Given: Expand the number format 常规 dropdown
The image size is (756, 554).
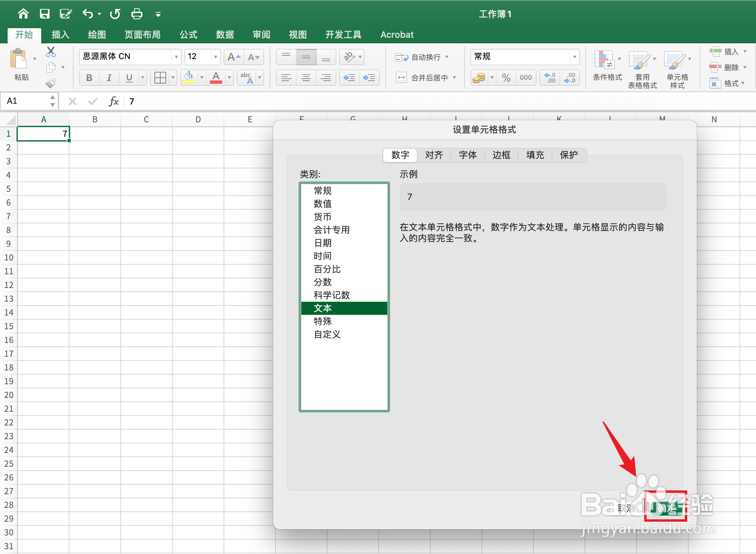Looking at the screenshot, I should click(x=574, y=57).
